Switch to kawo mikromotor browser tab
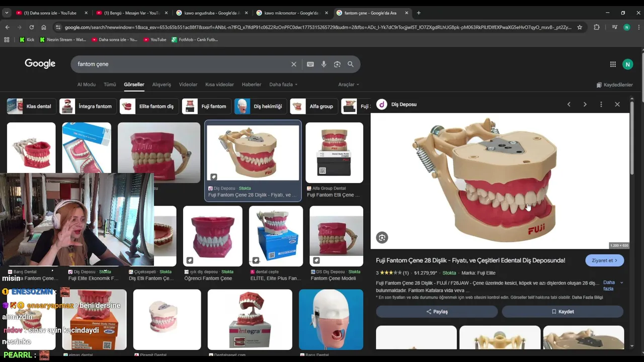 [x=291, y=13]
